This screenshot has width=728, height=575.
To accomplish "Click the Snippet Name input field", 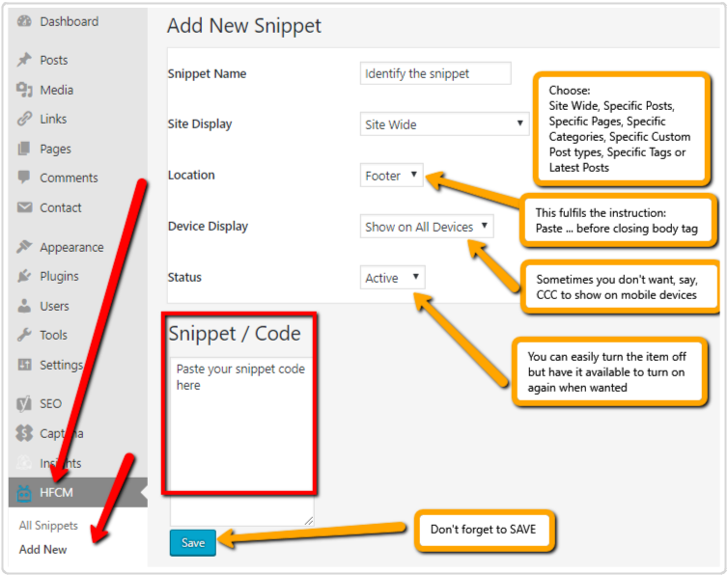I will point(435,73).
